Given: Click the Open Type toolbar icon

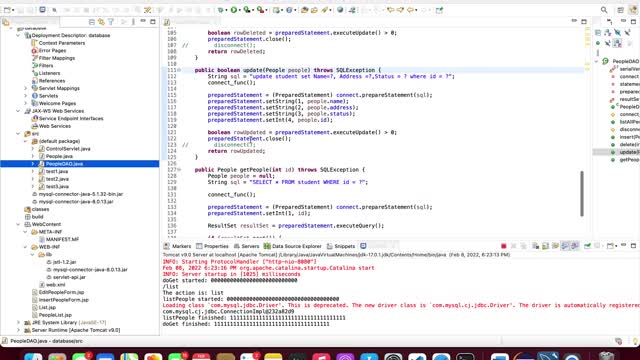Looking at the screenshot, I should [x=304, y=10].
